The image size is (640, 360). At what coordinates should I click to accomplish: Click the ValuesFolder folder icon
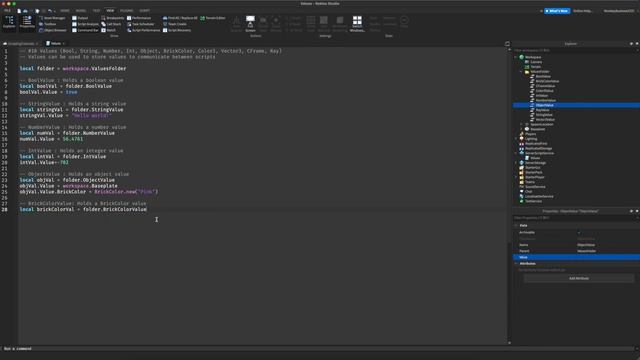pos(527,72)
